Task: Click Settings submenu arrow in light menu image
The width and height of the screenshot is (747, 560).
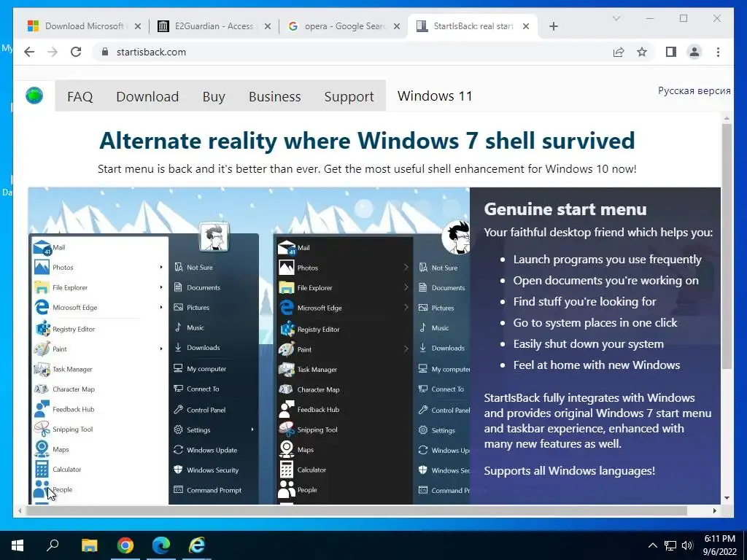Action: point(252,429)
